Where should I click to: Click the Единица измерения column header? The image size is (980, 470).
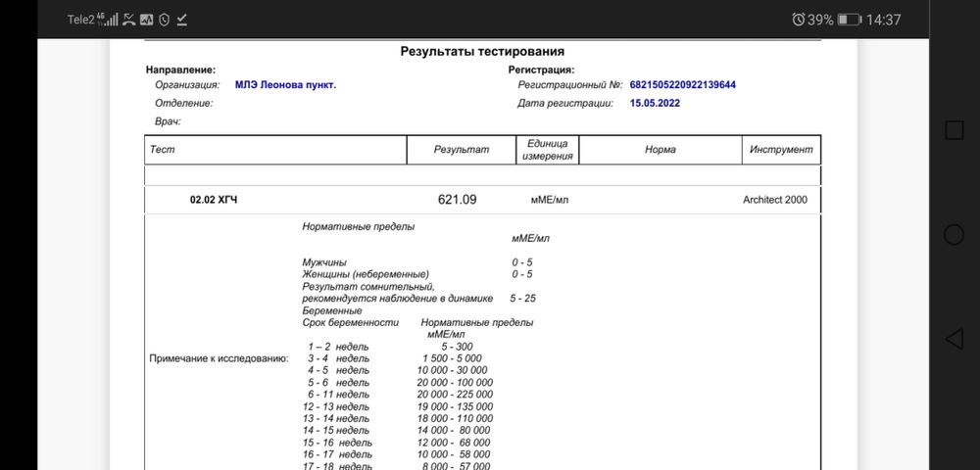point(548,150)
